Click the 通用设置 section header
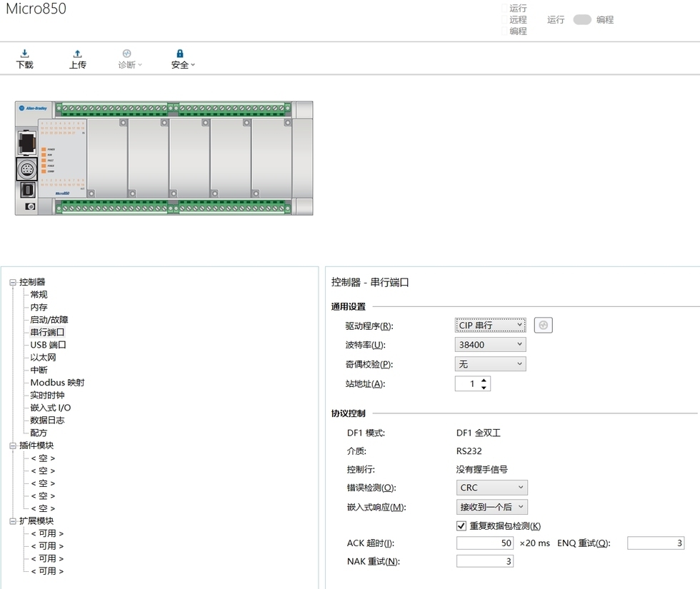Screen dimensions: 700x589 point(349,306)
